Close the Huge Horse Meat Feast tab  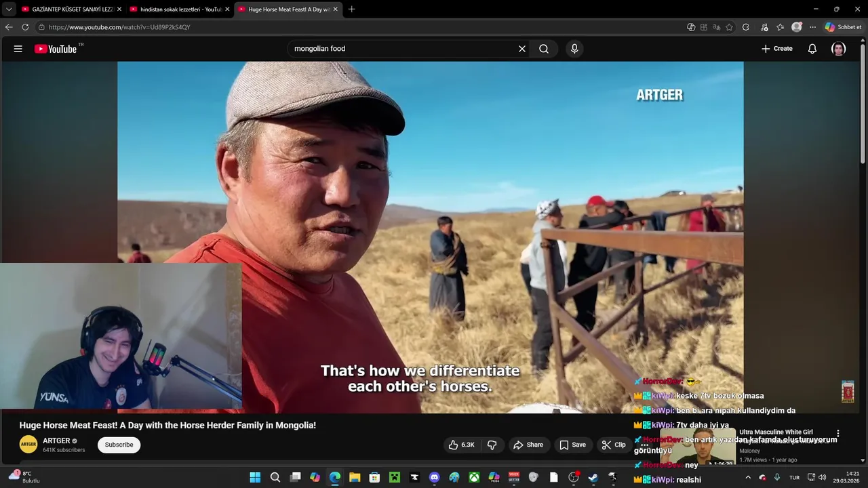click(335, 9)
